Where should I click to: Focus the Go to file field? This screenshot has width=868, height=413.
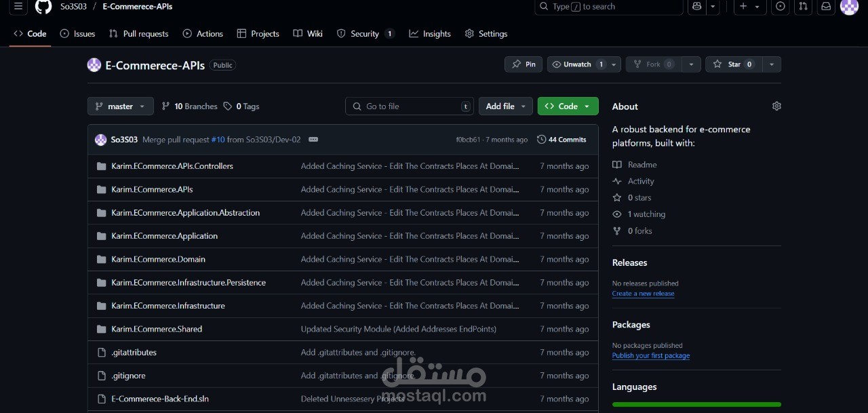(410, 106)
